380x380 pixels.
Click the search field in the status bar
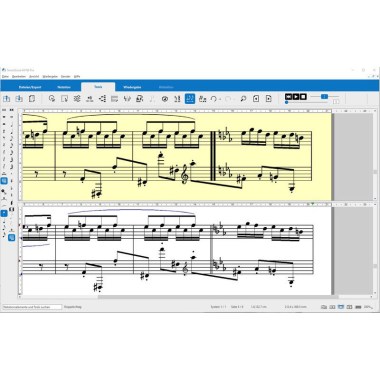32,307
